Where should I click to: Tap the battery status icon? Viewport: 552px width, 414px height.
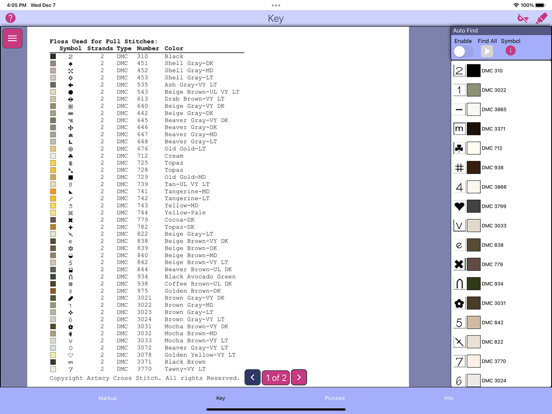click(x=541, y=5)
